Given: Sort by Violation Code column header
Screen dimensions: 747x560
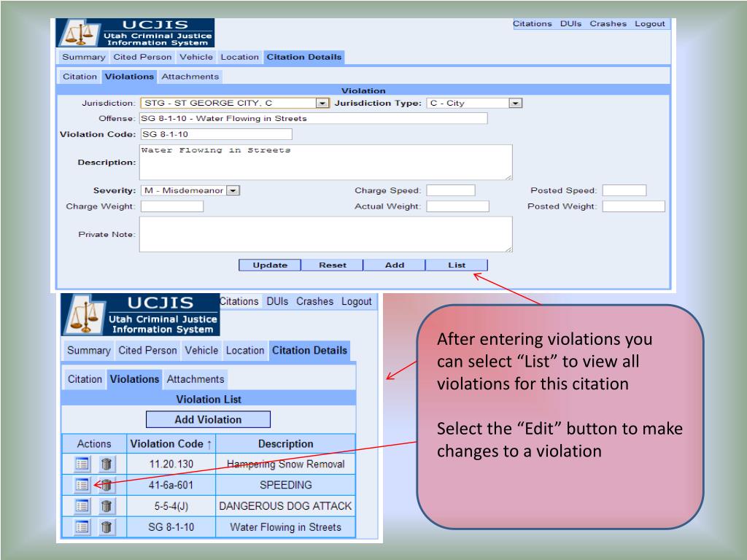Looking at the screenshot, I should pos(171,443).
